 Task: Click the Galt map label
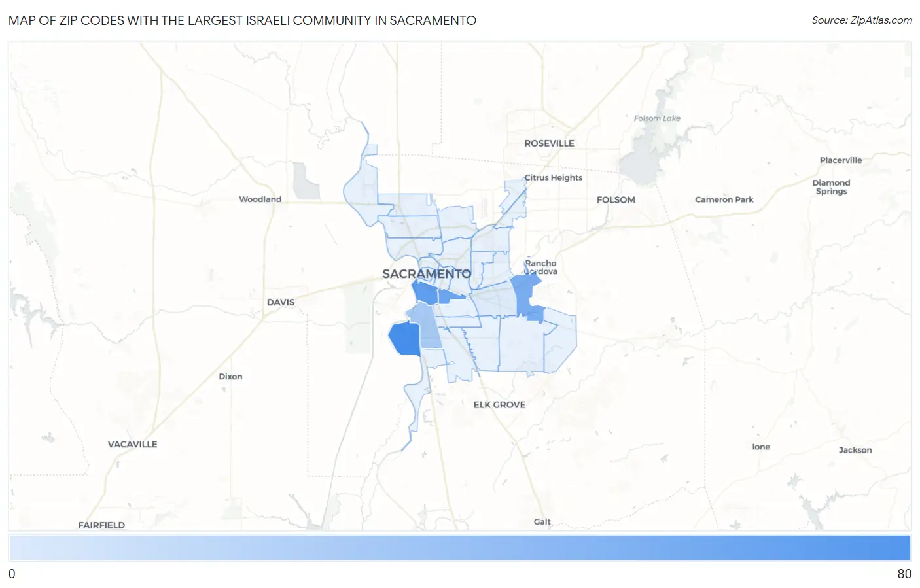[x=542, y=521]
